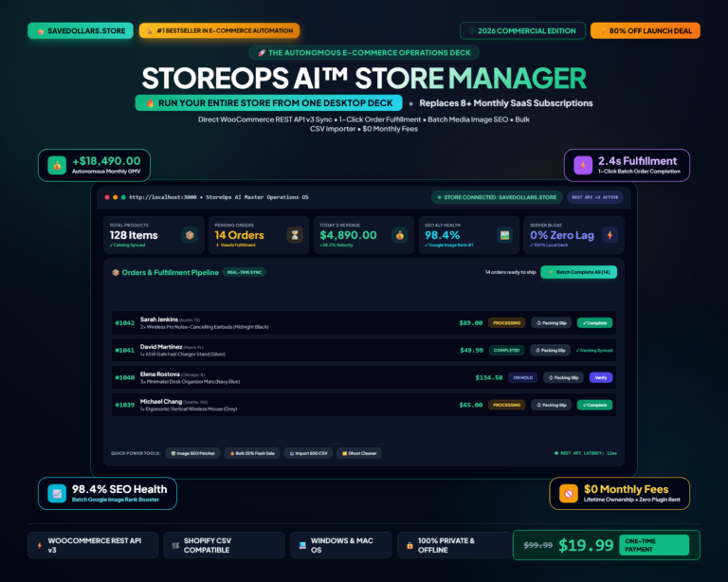Click the red window dot in the browser frame
This screenshot has height=582, width=728.
click(107, 197)
